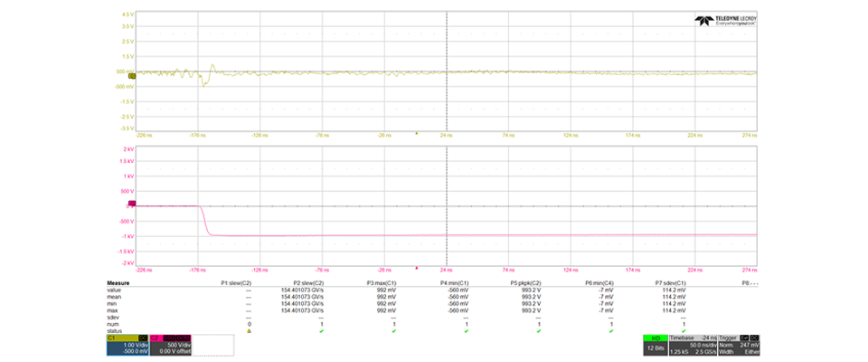The height and width of the screenshot is (362, 868).
Task: Select the P4 min(C1) column header
Action: click(455, 282)
